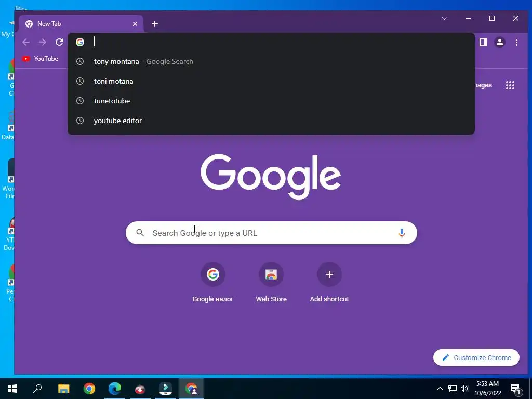The width and height of the screenshot is (532, 399).
Task: Click the Add shortcut button
Action: click(x=329, y=283)
